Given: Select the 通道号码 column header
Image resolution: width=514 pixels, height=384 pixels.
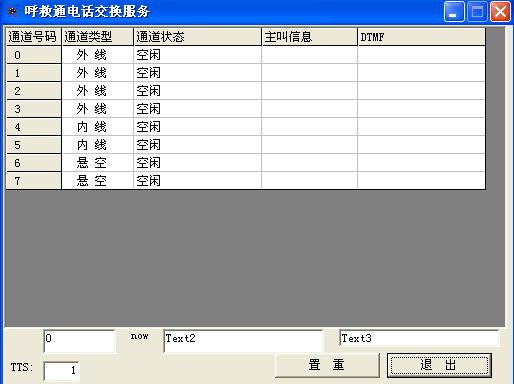Looking at the screenshot, I should tap(34, 37).
